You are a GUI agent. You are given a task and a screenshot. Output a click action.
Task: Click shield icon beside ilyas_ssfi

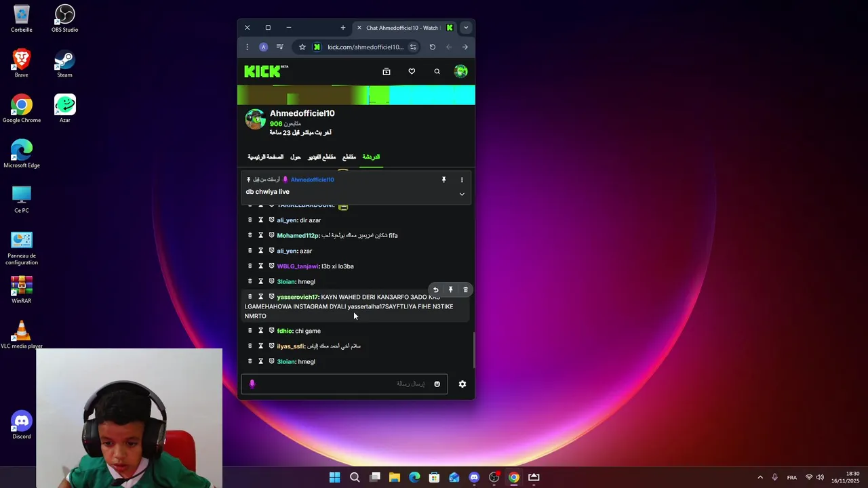pos(271,346)
